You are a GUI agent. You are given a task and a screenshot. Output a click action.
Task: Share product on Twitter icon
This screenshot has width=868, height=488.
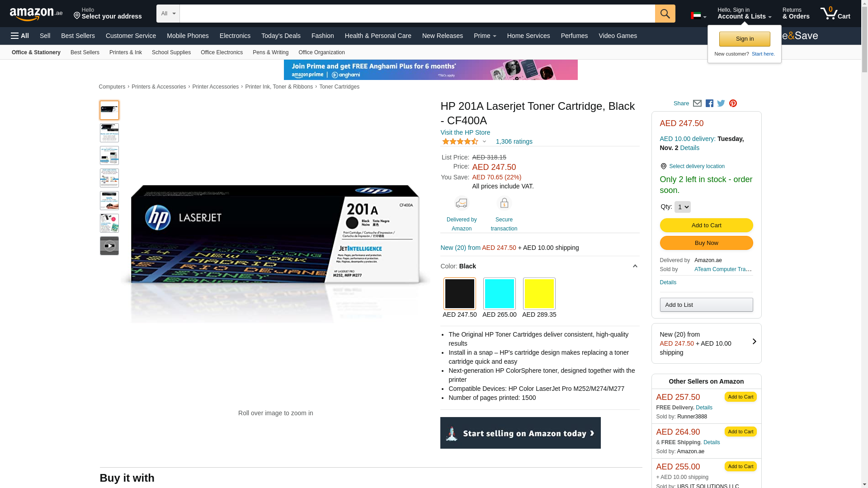point(721,103)
